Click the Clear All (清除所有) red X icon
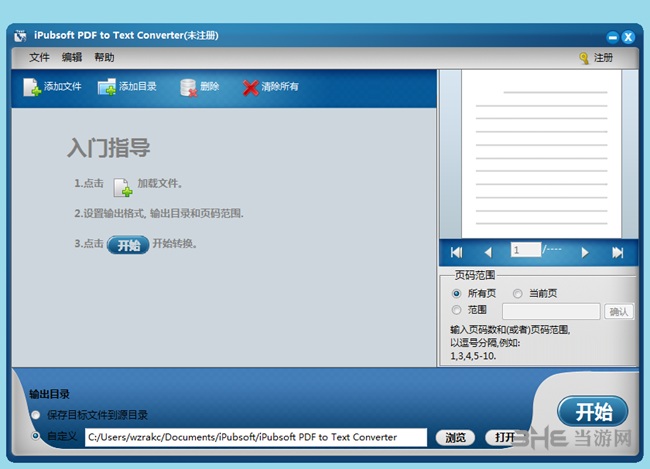The height and width of the screenshot is (469, 650). tap(251, 87)
